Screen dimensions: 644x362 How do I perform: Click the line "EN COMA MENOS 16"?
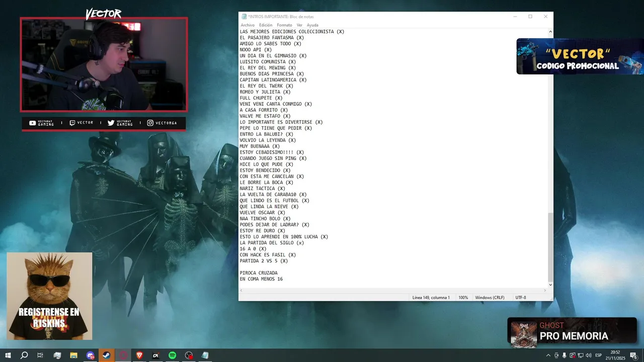coord(261,279)
